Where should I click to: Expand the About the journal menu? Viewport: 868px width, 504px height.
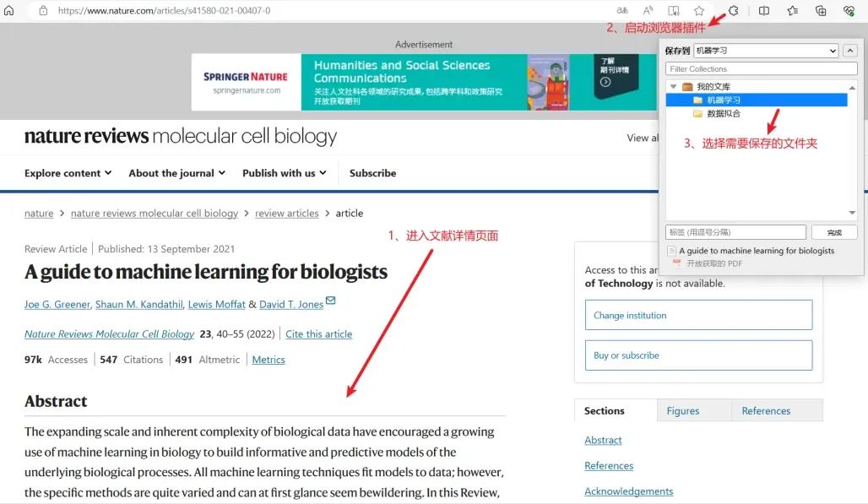176,173
